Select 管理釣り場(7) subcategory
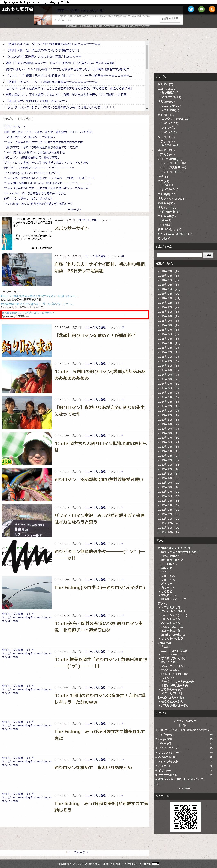This screenshot has width=217, height=868. click(171, 146)
